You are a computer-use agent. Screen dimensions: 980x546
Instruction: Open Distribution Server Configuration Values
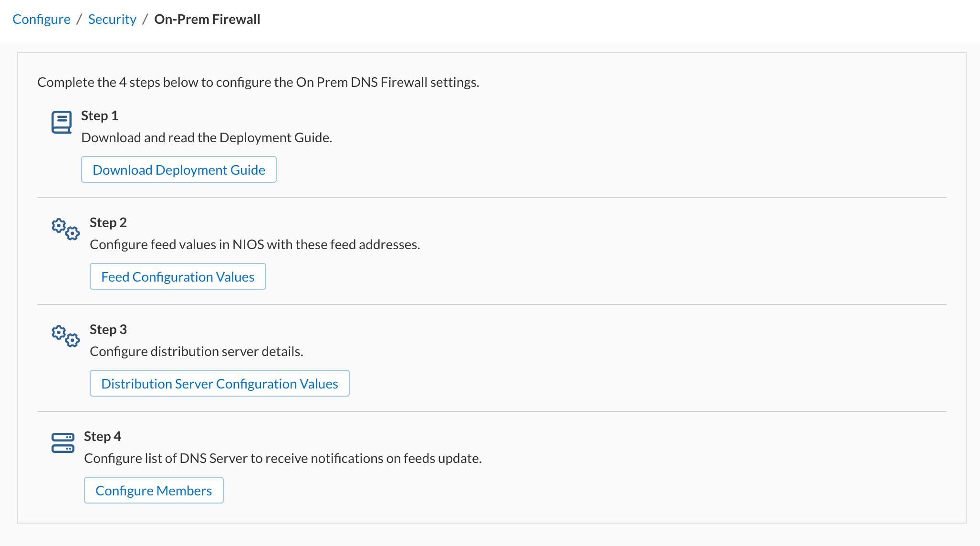tap(219, 384)
